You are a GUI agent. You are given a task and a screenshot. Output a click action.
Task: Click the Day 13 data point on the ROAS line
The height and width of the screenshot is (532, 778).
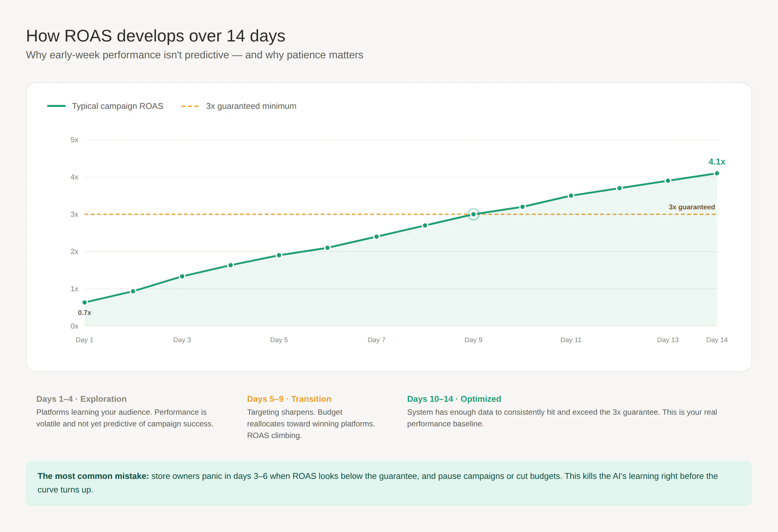(x=668, y=181)
